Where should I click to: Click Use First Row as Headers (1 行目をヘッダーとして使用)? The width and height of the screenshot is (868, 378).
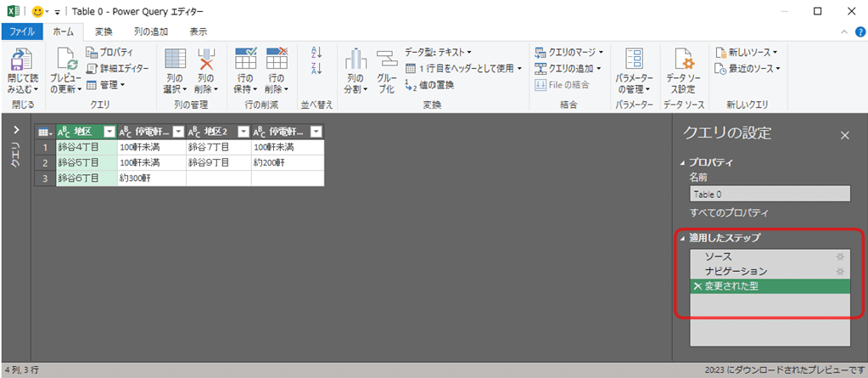pos(463,68)
